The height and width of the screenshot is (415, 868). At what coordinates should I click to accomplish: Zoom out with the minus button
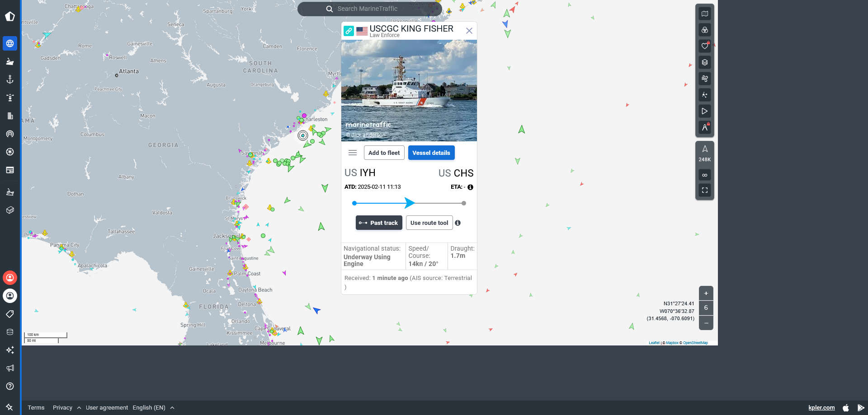pyautogui.click(x=706, y=323)
